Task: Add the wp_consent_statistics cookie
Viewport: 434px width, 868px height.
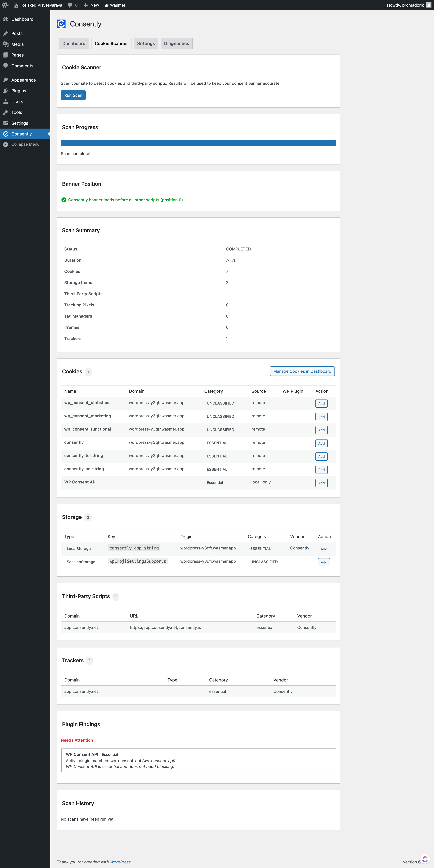Action: (321, 403)
